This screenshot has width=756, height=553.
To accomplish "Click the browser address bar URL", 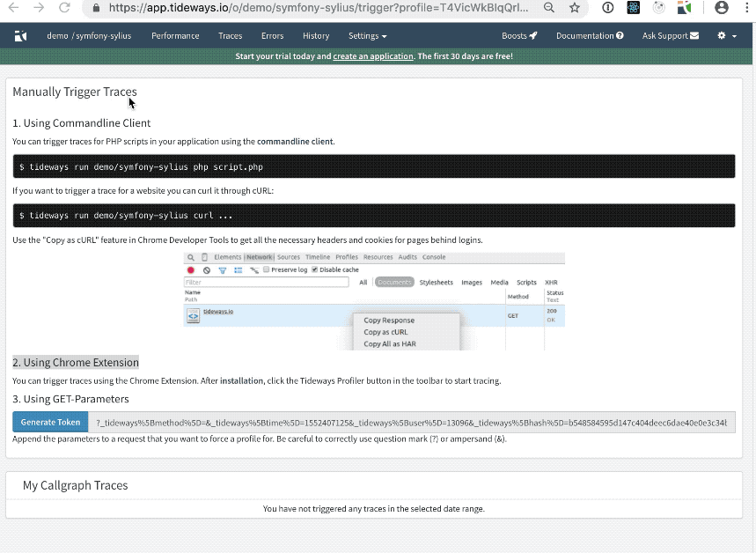I will (319, 8).
